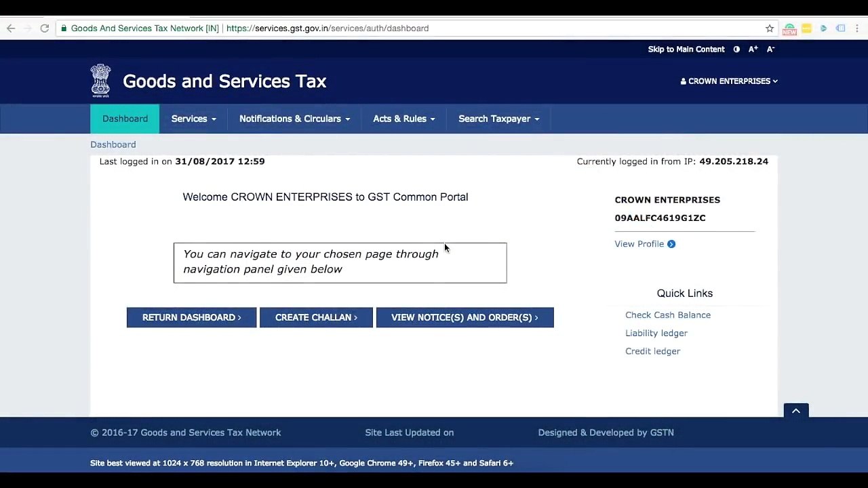The width and height of the screenshot is (868, 488).
Task: Click Designed & Developed by GSTN text
Action: [606, 432]
